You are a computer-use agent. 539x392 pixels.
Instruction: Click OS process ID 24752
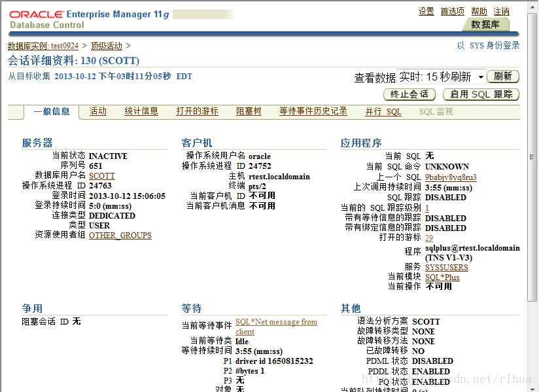pyautogui.click(x=260, y=166)
